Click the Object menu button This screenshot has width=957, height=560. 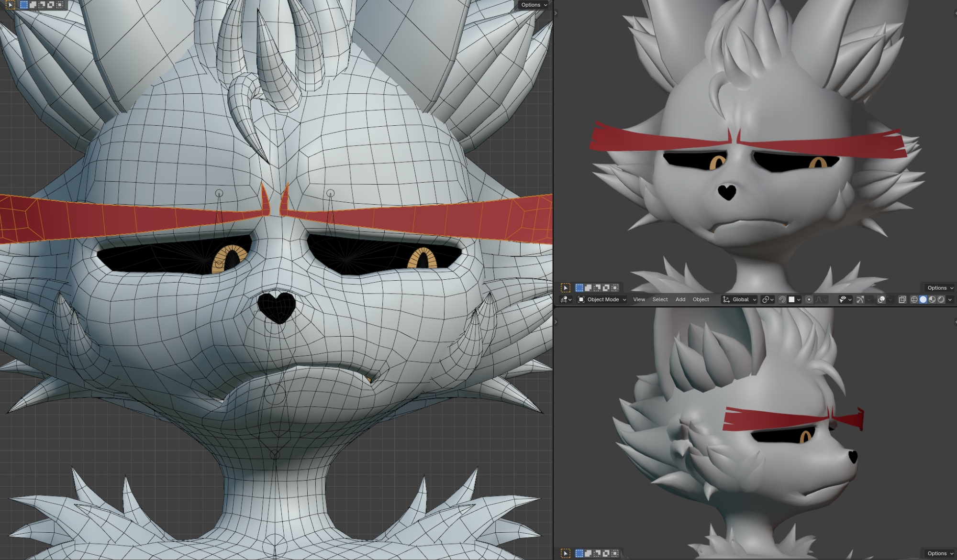coord(701,299)
